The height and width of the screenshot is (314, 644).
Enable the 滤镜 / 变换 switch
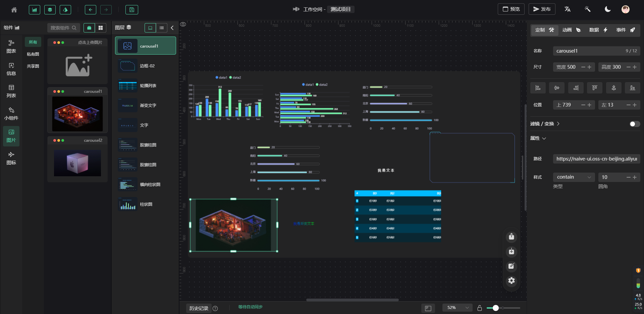click(635, 124)
